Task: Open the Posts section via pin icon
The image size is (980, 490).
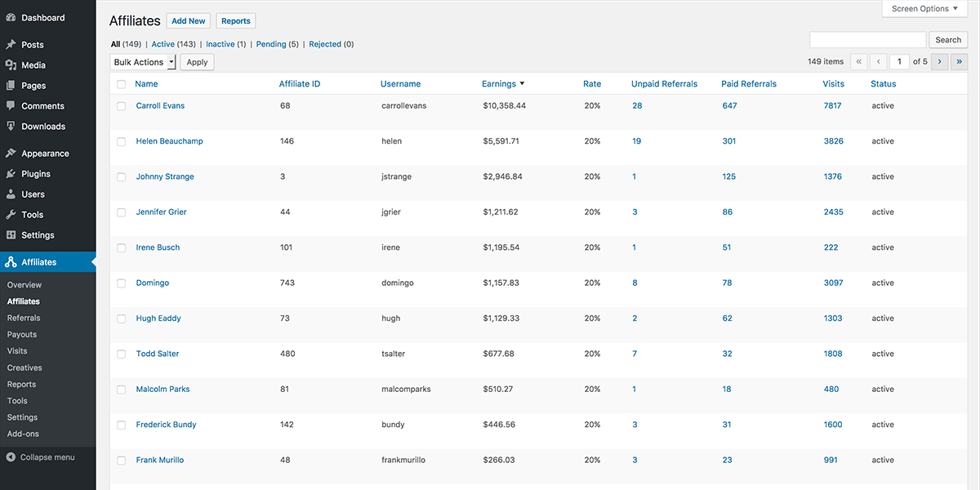Action: tap(11, 44)
